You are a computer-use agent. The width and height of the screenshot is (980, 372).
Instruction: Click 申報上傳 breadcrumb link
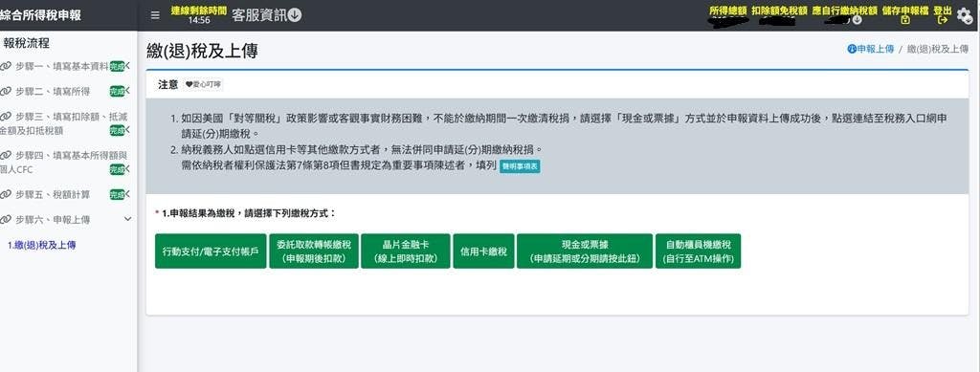point(876,49)
